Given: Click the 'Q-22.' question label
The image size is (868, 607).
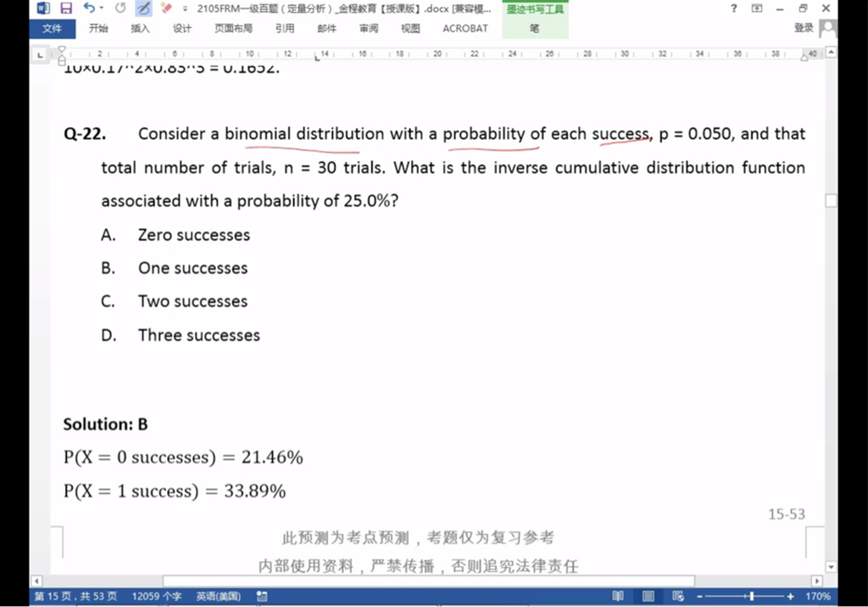Looking at the screenshot, I should tap(85, 134).
